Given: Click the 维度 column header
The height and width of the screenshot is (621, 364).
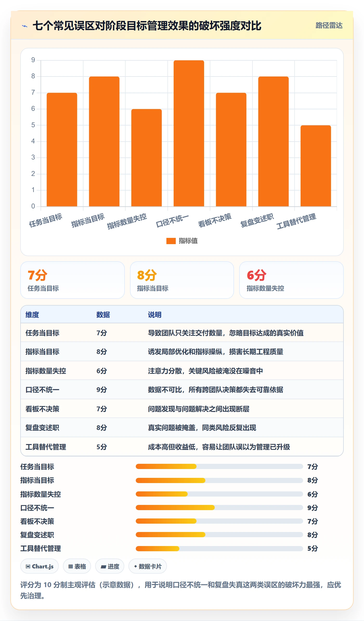Looking at the screenshot, I should pos(32,315).
